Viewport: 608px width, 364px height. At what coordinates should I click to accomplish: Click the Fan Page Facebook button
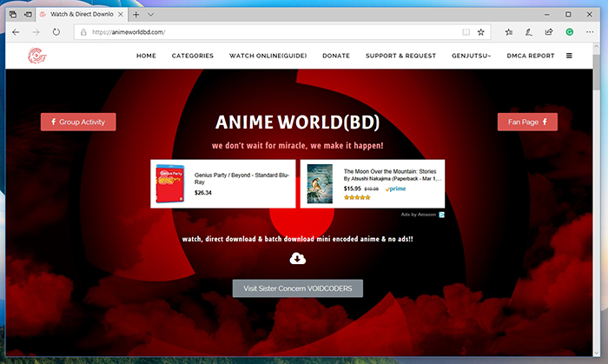[527, 122]
